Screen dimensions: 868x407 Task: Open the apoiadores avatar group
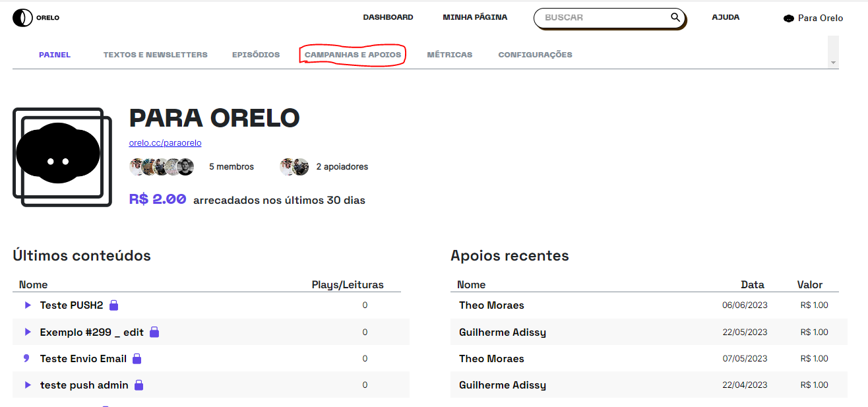point(294,167)
